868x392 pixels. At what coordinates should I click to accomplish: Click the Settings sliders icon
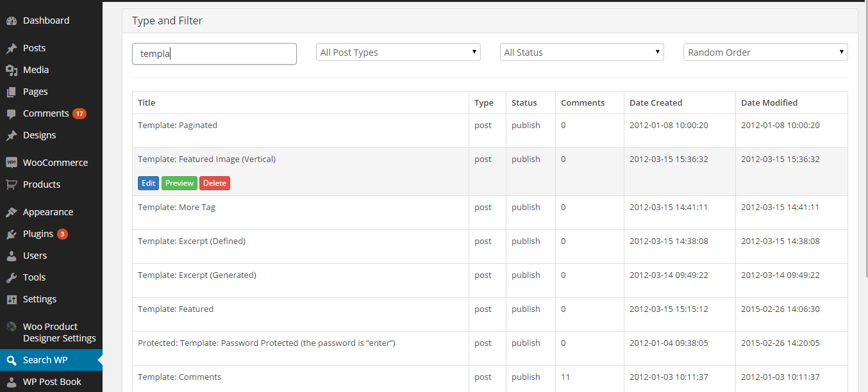point(12,299)
